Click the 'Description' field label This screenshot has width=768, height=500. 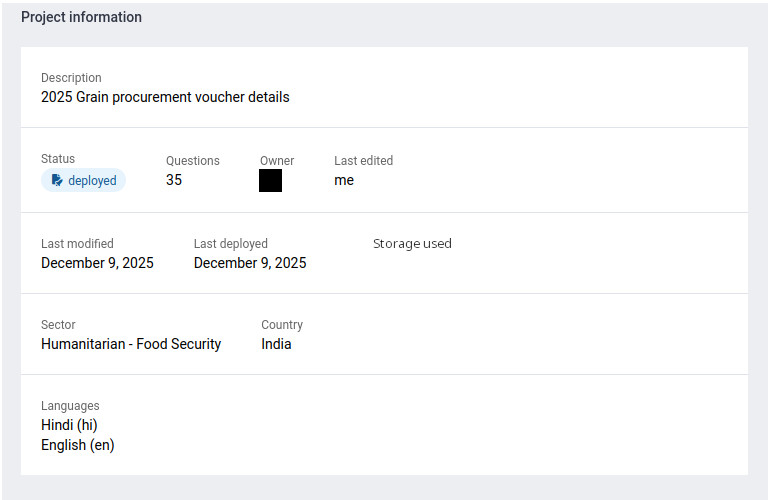tap(71, 78)
